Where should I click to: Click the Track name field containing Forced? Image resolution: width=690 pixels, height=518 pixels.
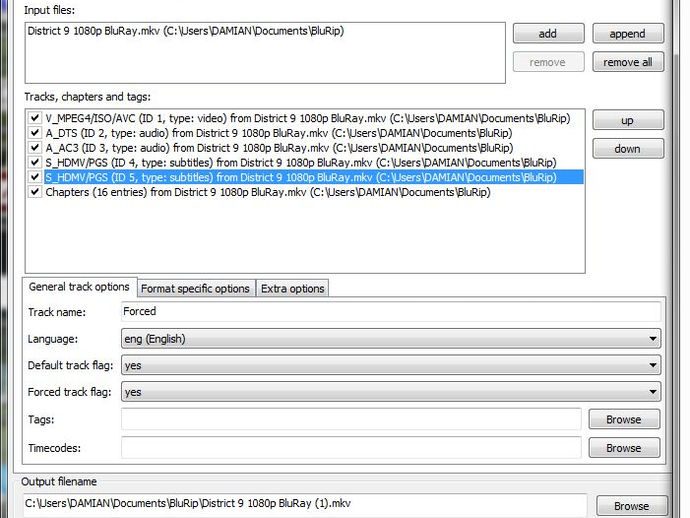(391, 312)
